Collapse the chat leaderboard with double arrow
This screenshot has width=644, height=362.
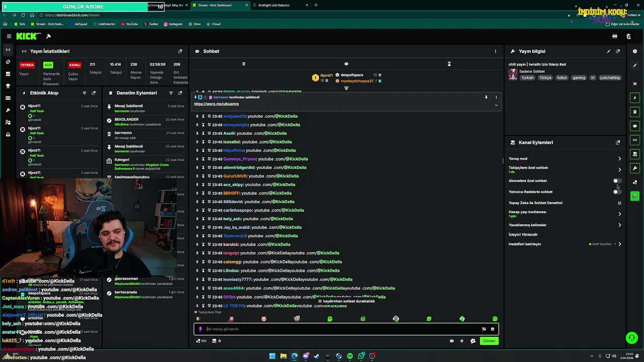pyautogui.click(x=346, y=88)
